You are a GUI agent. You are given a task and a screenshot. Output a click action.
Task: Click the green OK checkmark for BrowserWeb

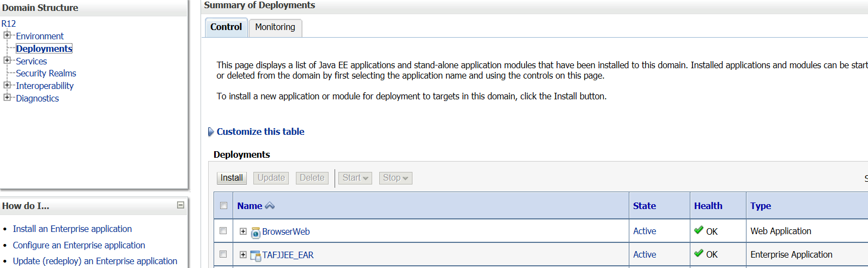point(699,230)
